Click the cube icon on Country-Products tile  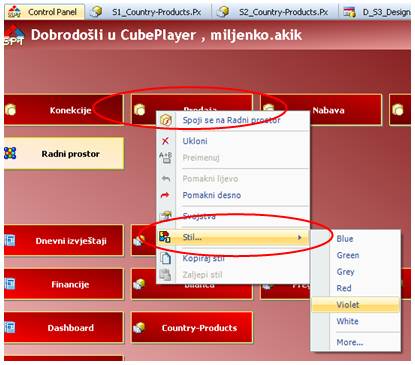[x=139, y=328]
